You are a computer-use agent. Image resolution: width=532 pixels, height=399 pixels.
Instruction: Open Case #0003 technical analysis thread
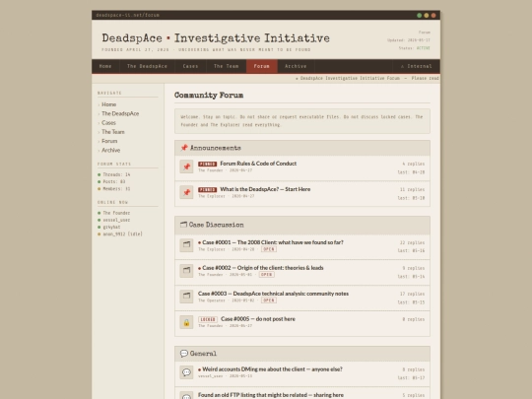point(274,294)
